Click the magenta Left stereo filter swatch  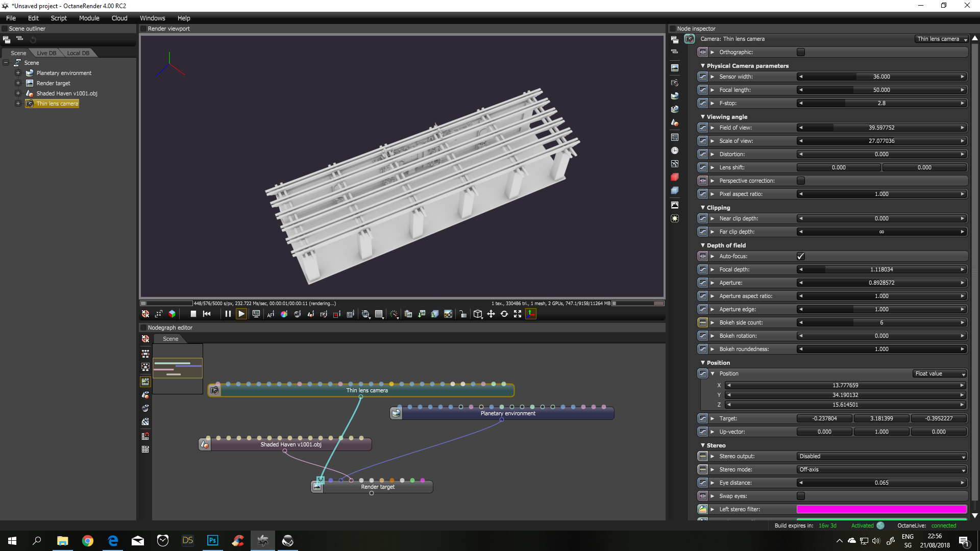881,509
